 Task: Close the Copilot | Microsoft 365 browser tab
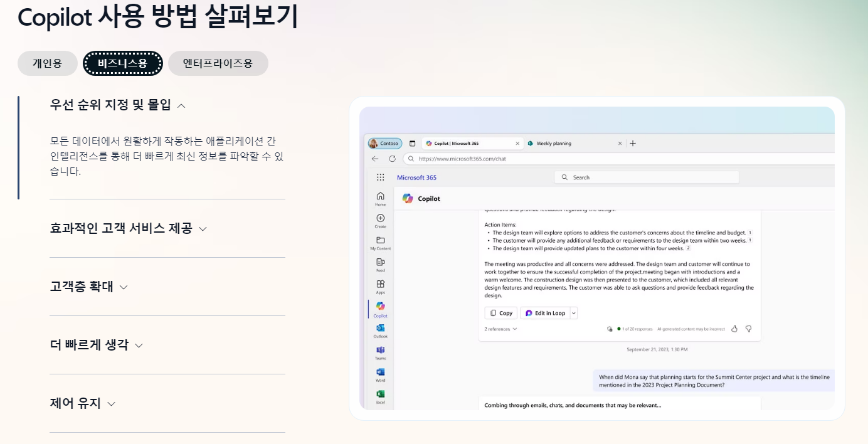517,143
